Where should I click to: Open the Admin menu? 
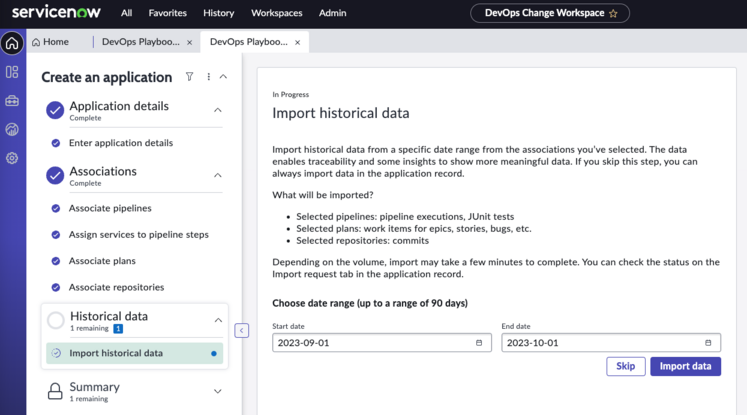click(333, 13)
